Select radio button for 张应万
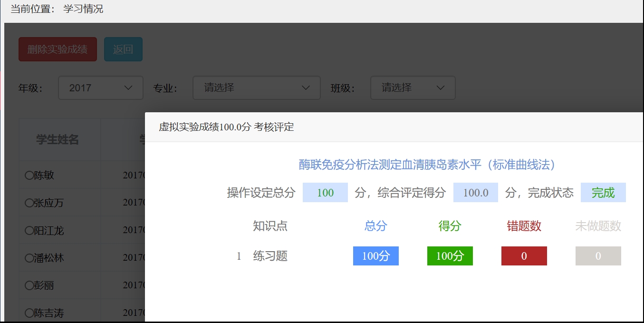 click(x=29, y=203)
